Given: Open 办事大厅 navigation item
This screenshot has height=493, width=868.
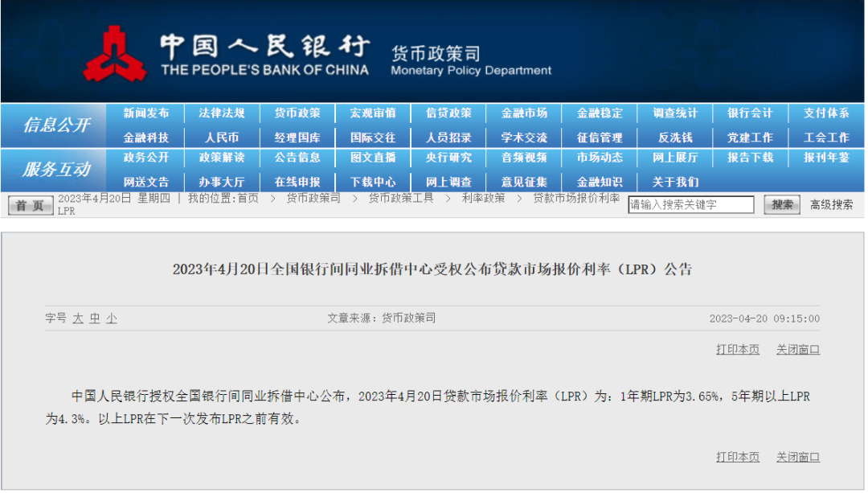Looking at the screenshot, I should [x=222, y=182].
